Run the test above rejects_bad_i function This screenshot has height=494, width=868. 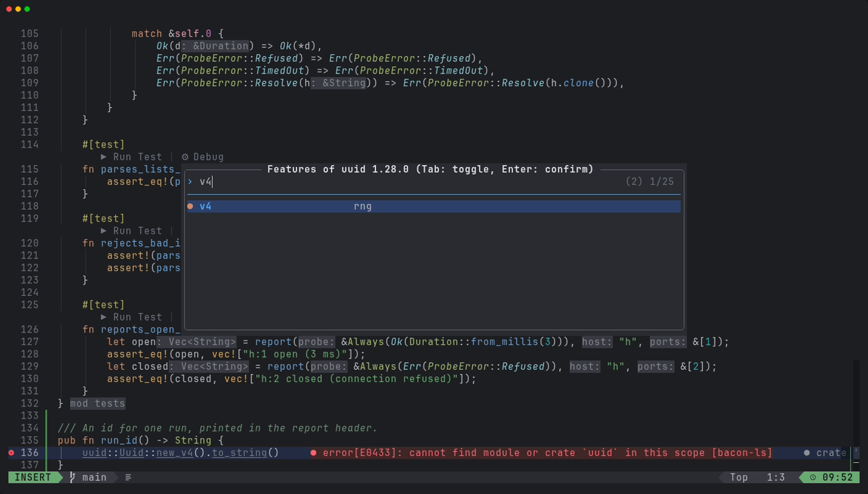click(131, 231)
